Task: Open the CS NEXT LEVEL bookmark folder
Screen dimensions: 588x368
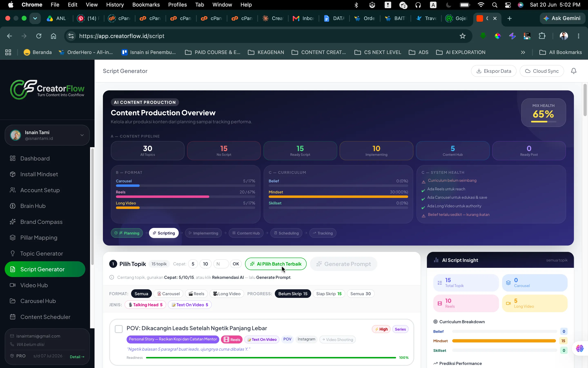Action: [378, 52]
